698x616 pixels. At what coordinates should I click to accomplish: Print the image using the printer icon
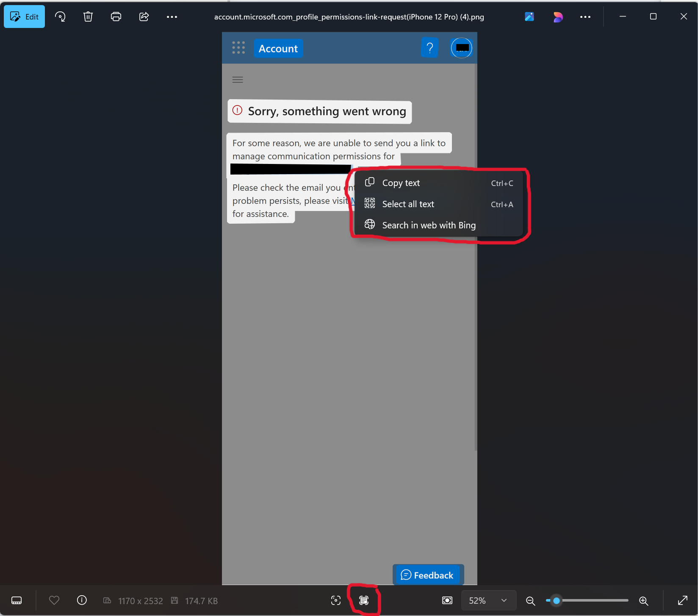point(116,17)
